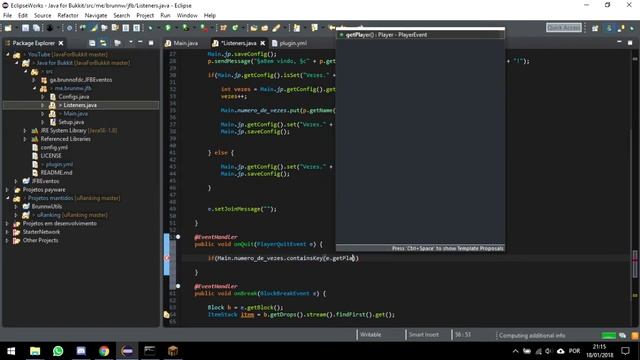Click the Open Perspective icon next to Quick Access
Screen dimensions: 640x360
[595, 28]
